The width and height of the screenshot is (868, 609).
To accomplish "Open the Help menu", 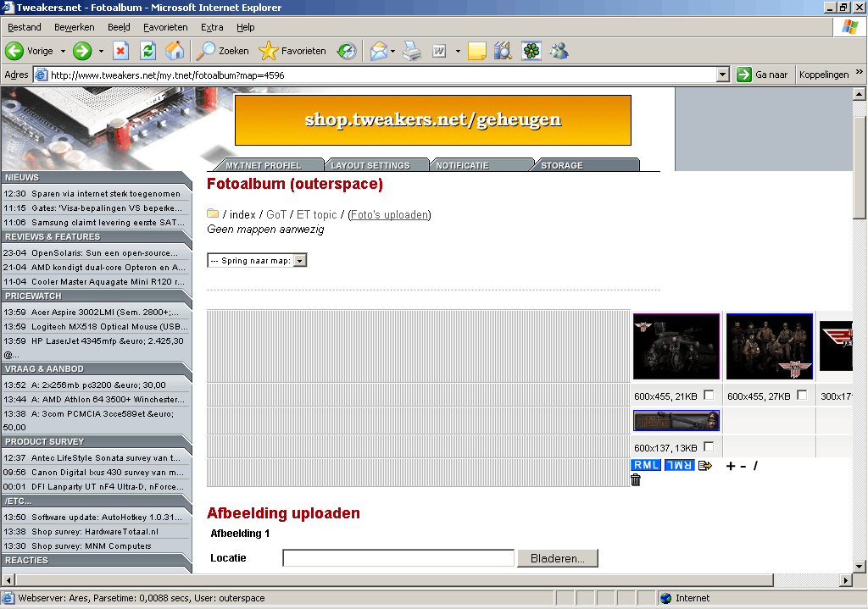I will pyautogui.click(x=245, y=27).
